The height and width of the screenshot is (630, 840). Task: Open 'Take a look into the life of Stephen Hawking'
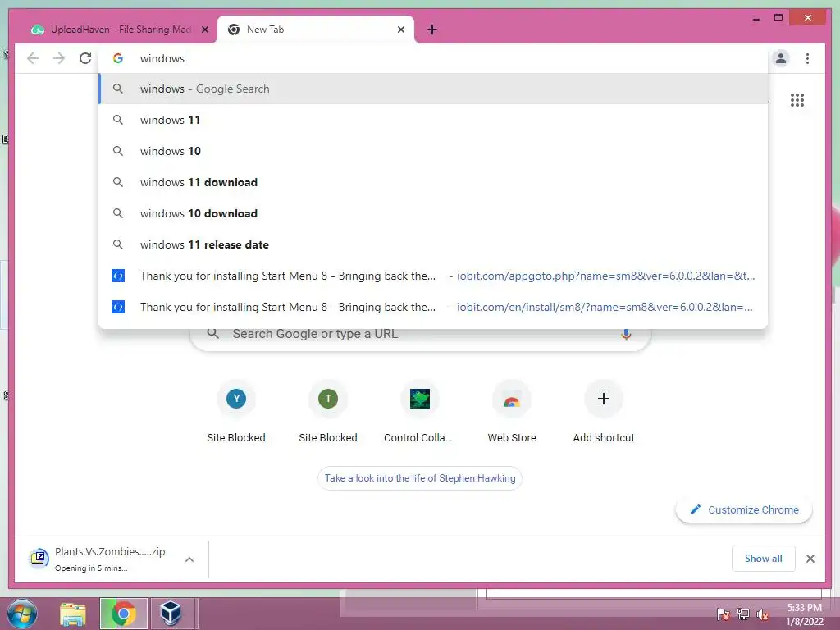pyautogui.click(x=420, y=478)
